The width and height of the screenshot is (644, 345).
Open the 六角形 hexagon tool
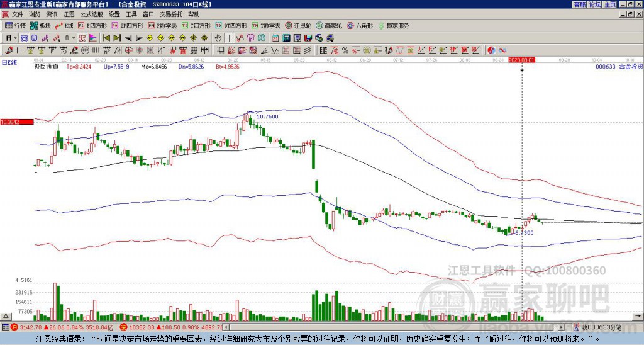pos(360,25)
